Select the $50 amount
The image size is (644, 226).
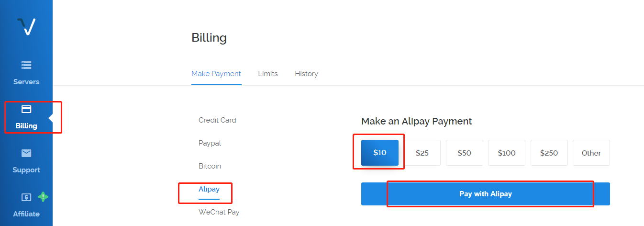(x=464, y=153)
